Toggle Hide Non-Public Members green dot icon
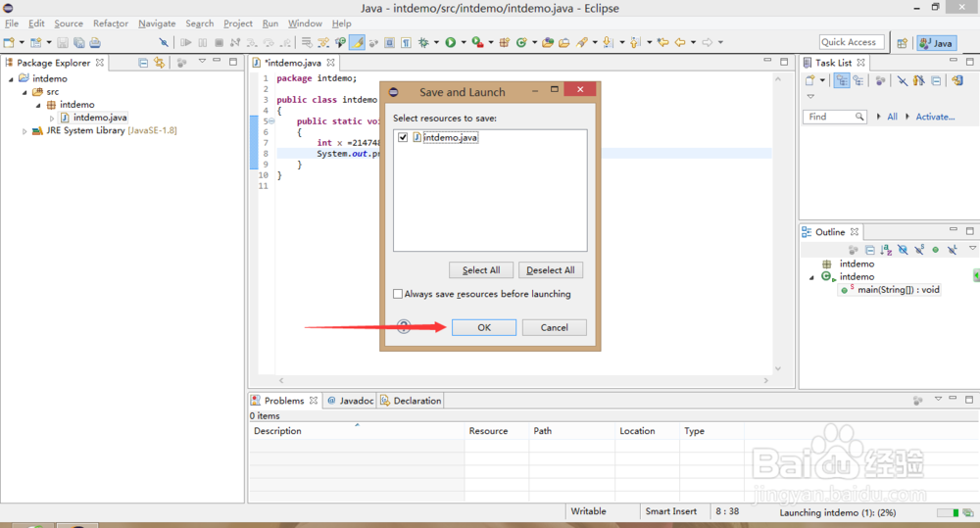 [936, 250]
